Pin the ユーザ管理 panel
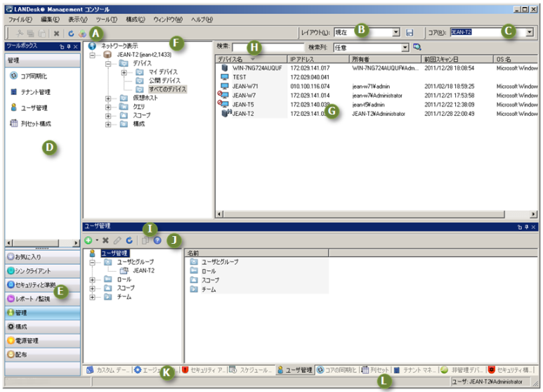Viewport: 543px width, 392px height. 526,227
